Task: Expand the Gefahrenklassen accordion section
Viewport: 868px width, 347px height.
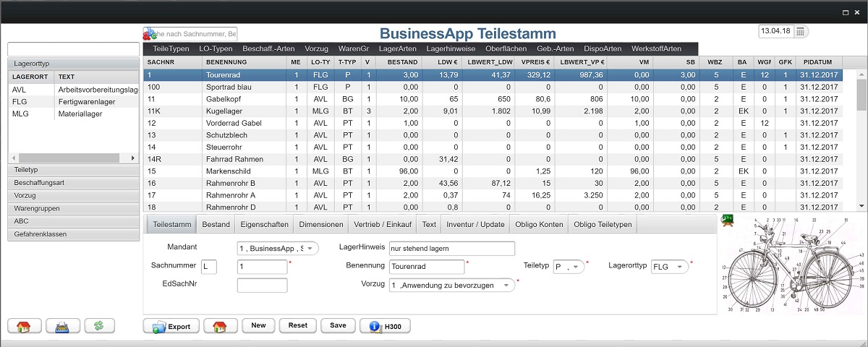Action: [x=72, y=234]
